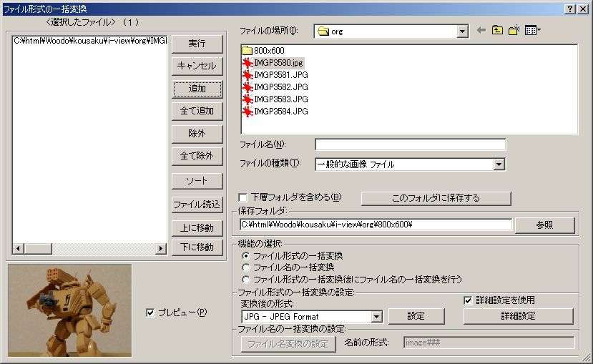Screen dimensions: 593x364
Task: Click the back arrow navigation icon
Action: 481,31
